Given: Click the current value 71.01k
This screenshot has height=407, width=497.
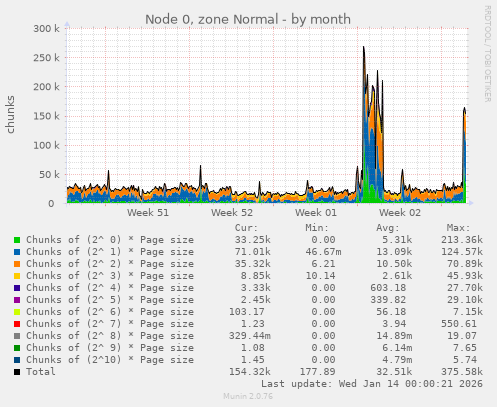Looking at the screenshot, I should coord(253,252).
